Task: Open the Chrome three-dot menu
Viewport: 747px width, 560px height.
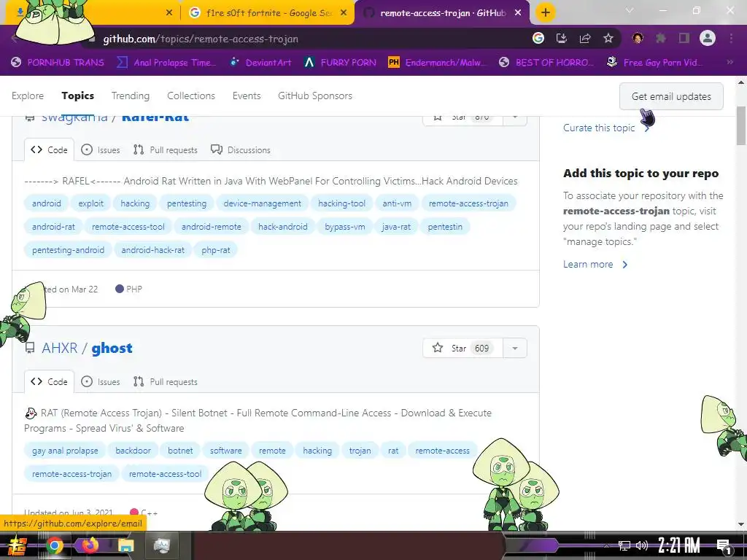Action: 731,38
